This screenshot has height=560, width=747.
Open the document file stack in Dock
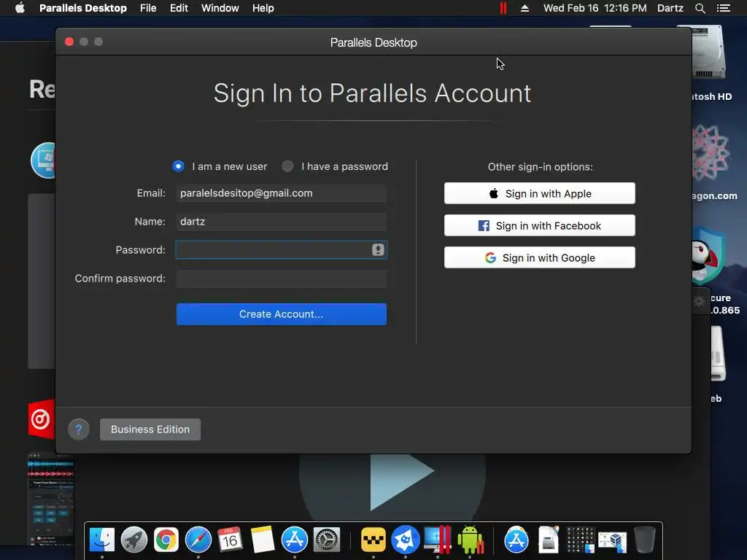pos(549,540)
